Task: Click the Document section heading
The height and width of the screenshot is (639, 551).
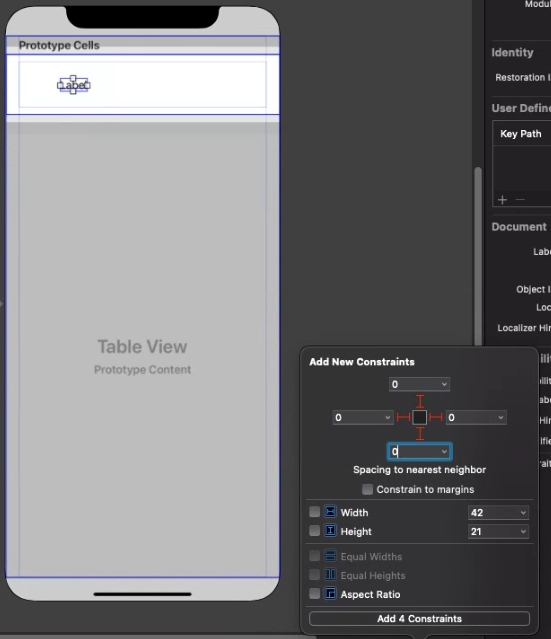Action: pos(519,227)
